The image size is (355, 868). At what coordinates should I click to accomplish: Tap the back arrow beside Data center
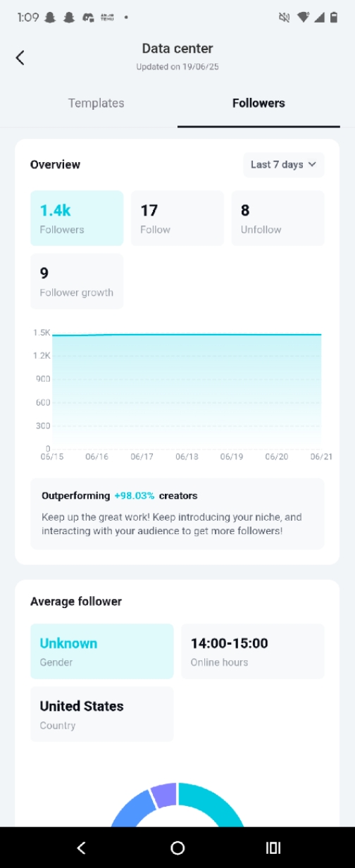[20, 58]
